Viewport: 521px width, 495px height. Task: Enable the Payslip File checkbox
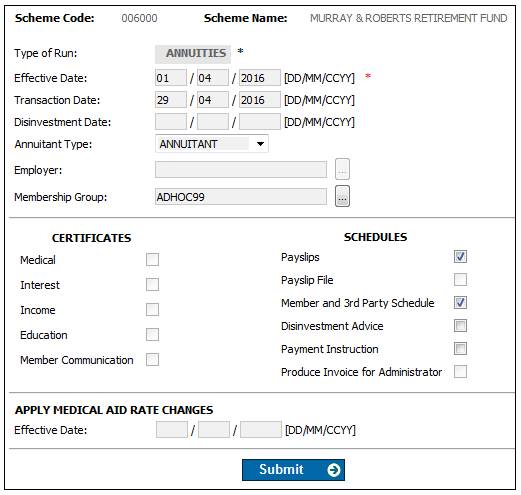[460, 280]
